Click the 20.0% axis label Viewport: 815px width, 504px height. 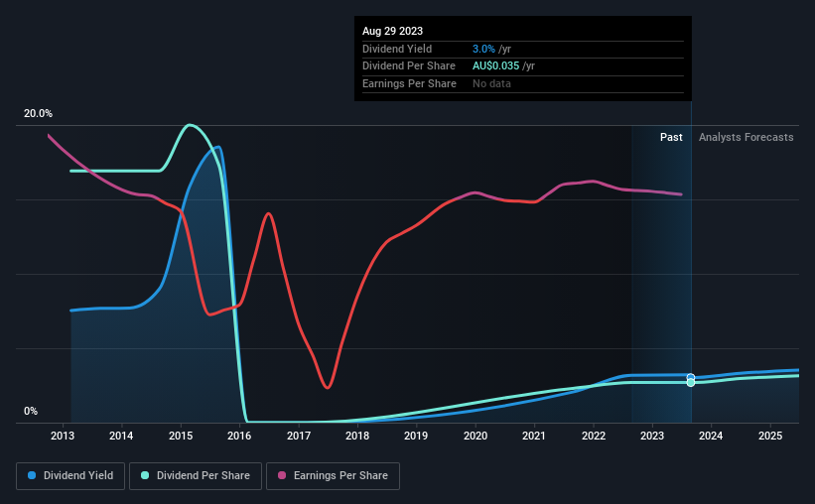pos(38,113)
